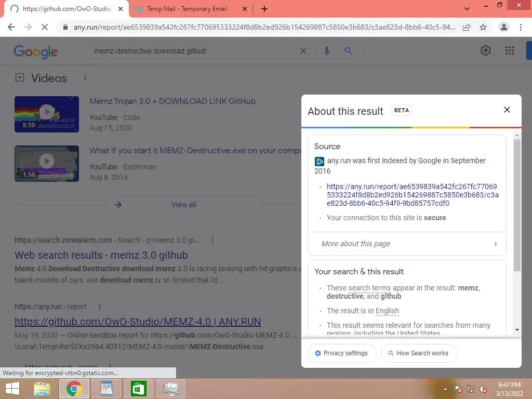This screenshot has height=399, width=532.
Task: Click the Action Center flag tray icon
Action: click(x=458, y=389)
